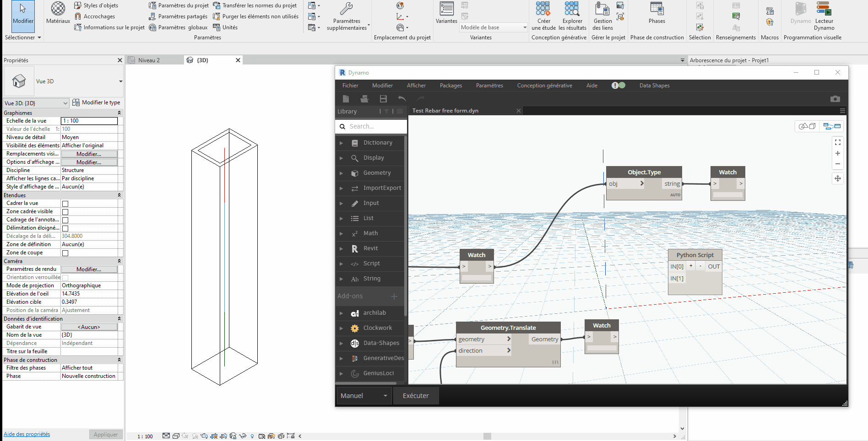The image size is (868, 441).
Task: Open the Vue 3D: {3D} instance dropdown
Action: click(x=36, y=103)
